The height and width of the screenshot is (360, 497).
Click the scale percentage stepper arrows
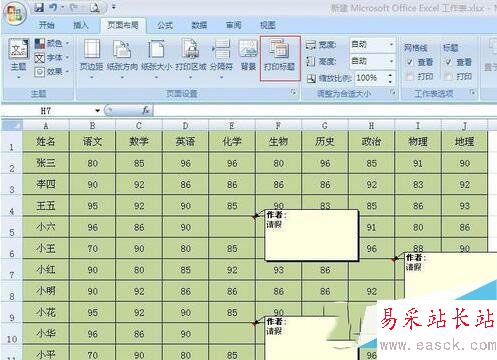click(x=390, y=78)
